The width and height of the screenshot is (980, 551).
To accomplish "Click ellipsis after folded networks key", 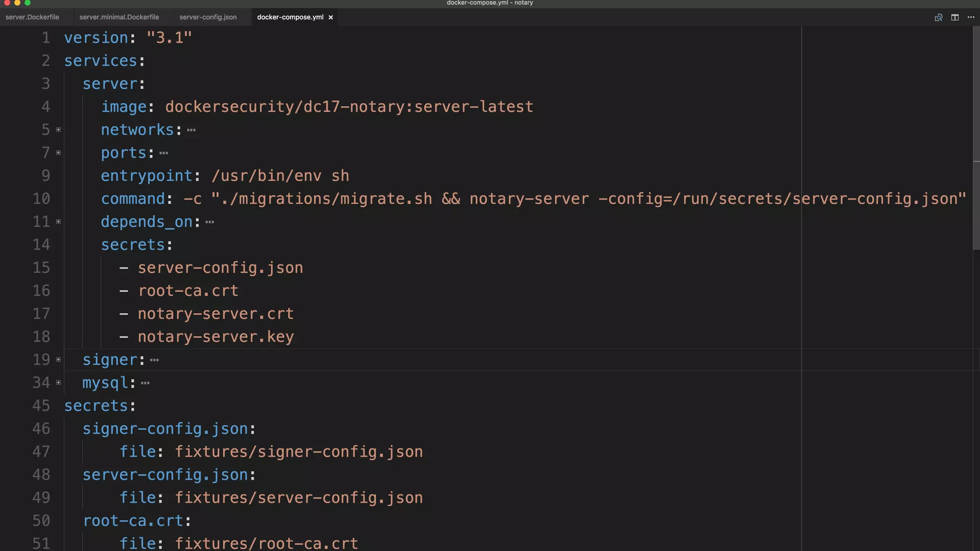I will pyautogui.click(x=191, y=130).
